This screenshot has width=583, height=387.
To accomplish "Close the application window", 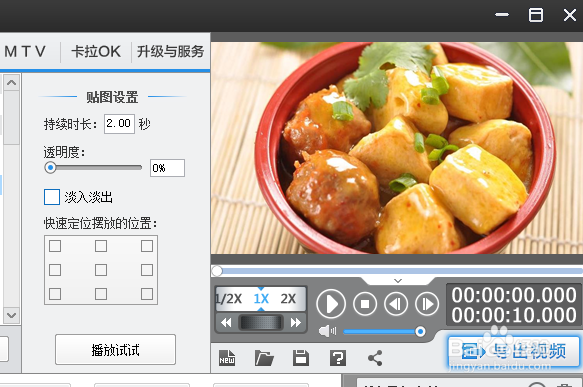I will (x=570, y=15).
